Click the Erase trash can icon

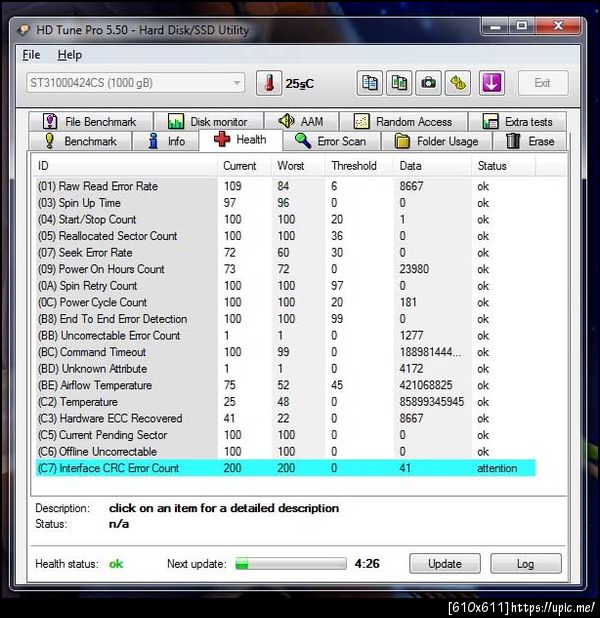513,141
